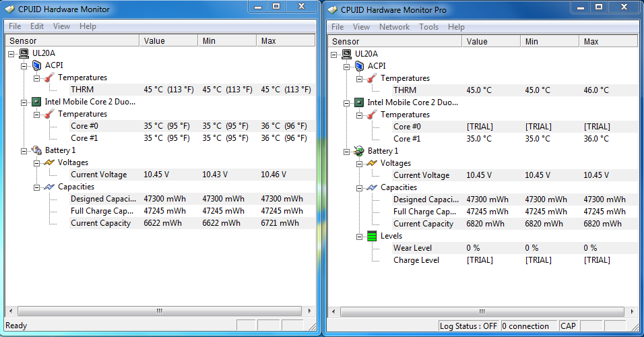Collapse Battery 1 node in left window

tap(24, 151)
